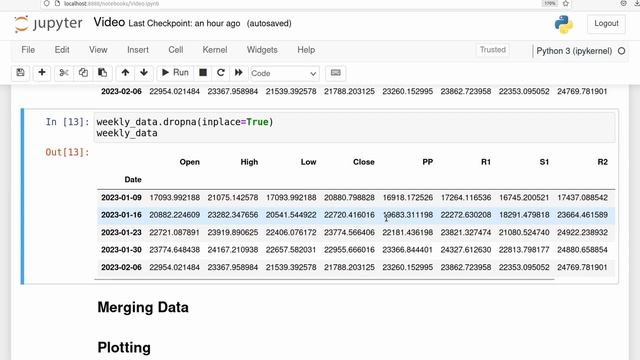Insert a cell below with plus icon
The height and width of the screenshot is (360, 640).
[x=42, y=73]
